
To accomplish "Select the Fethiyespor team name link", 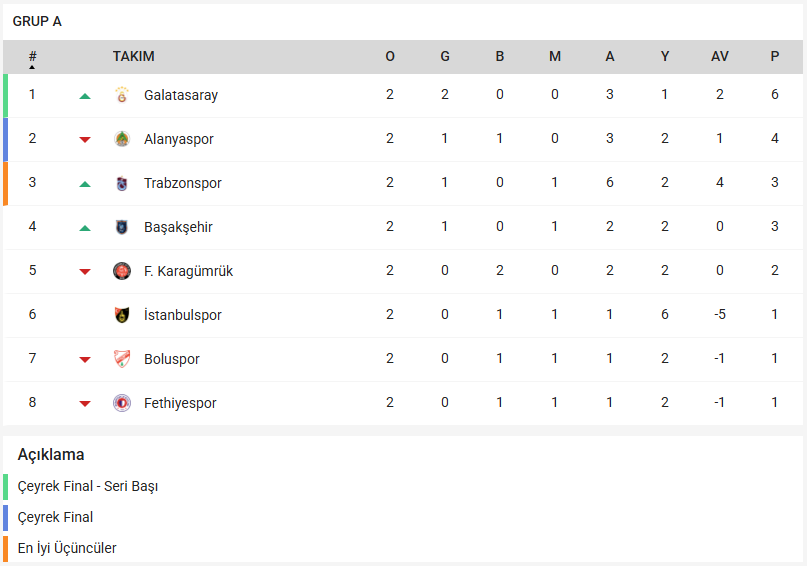I will (x=180, y=404).
